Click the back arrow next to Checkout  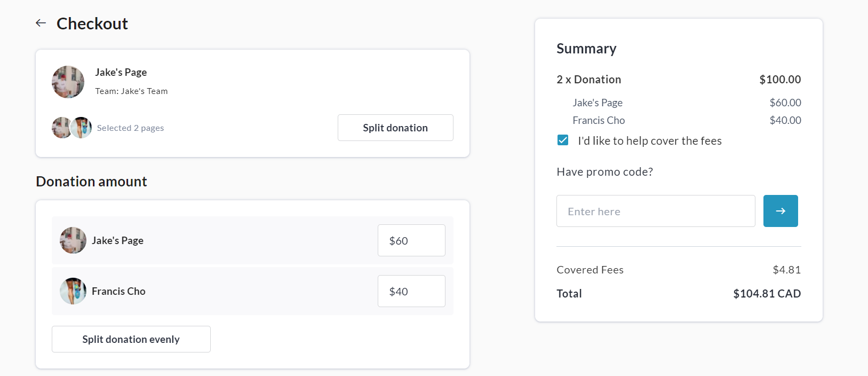[41, 23]
